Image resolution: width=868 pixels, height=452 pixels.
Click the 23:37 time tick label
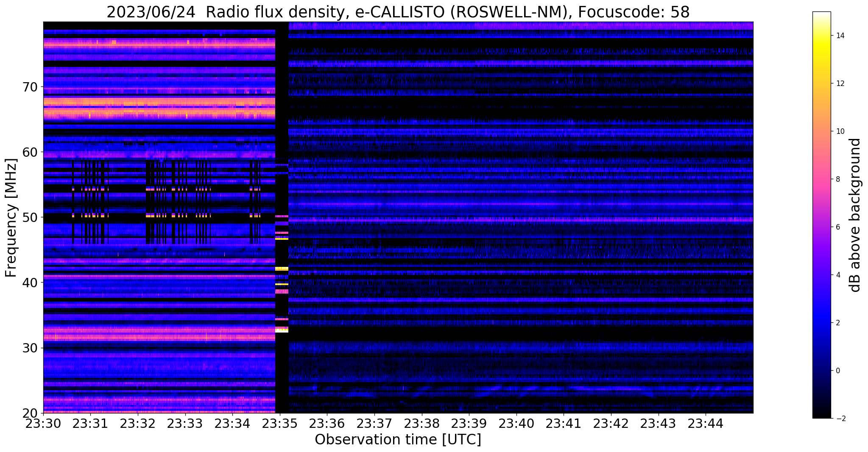click(x=374, y=423)
